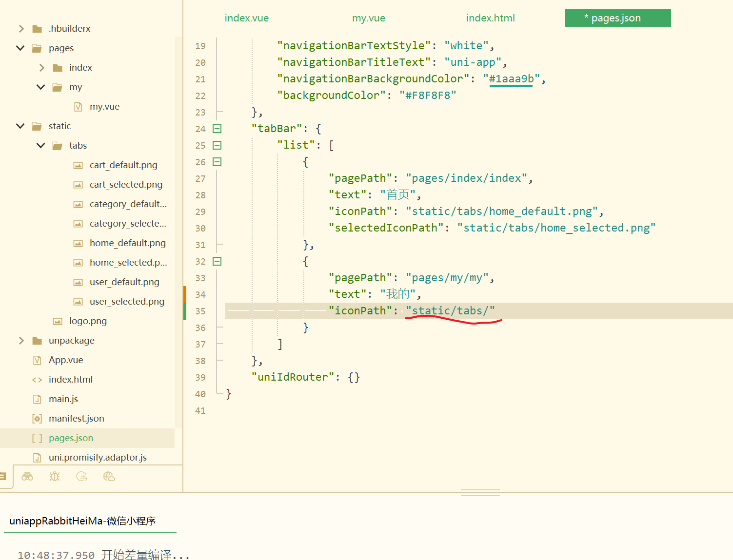
Task: Click the Vue file icon for my.vue
Action: (78, 107)
